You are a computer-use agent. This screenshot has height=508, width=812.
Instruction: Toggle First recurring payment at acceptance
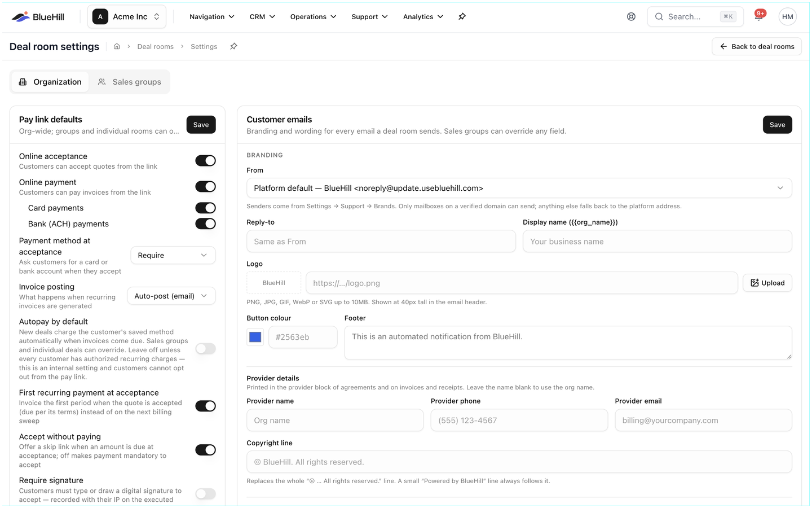pyautogui.click(x=205, y=406)
